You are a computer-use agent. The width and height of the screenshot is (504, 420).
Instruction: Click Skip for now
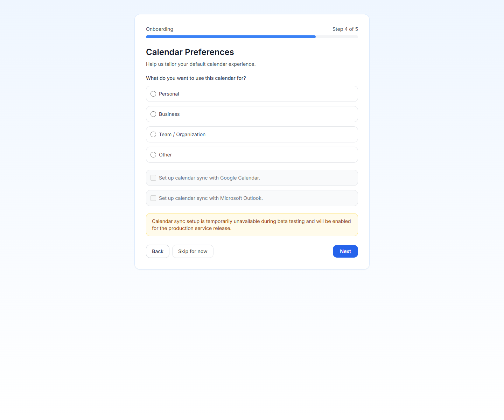tap(192, 251)
